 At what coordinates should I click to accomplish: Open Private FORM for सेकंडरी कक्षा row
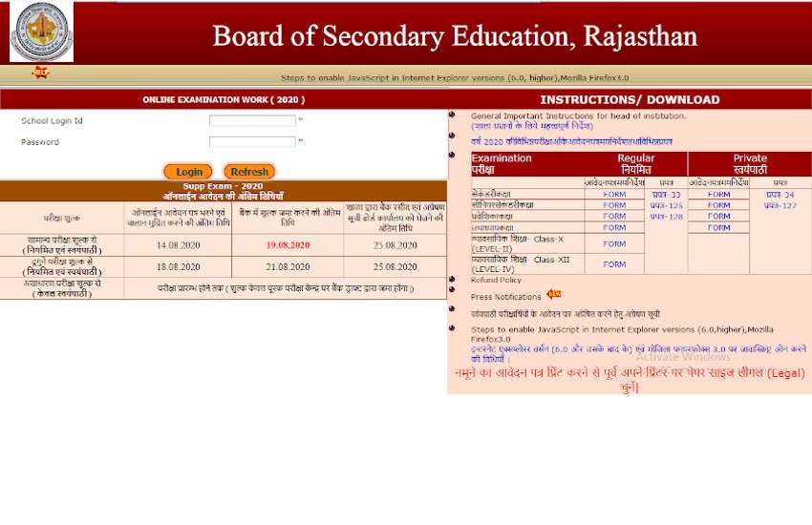pyautogui.click(x=718, y=195)
